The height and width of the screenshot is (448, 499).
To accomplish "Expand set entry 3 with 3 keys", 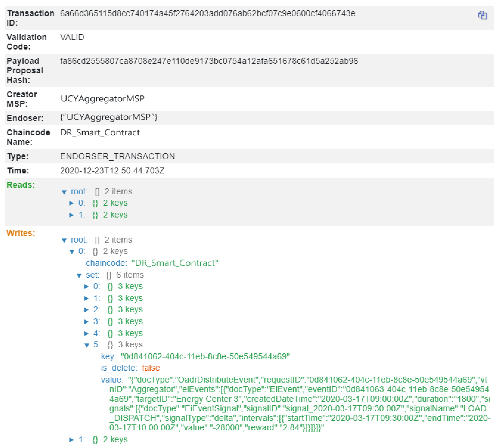I will point(86,321).
